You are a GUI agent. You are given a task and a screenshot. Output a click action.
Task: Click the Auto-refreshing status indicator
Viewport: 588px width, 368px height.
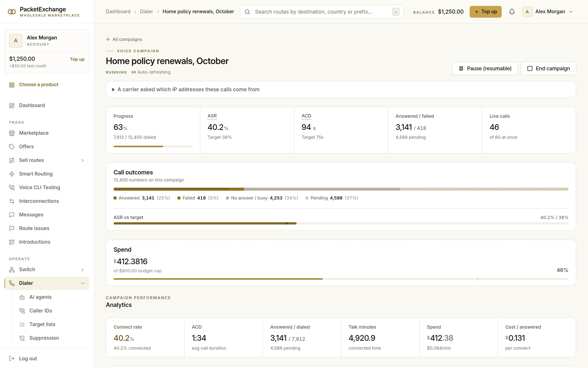click(151, 72)
